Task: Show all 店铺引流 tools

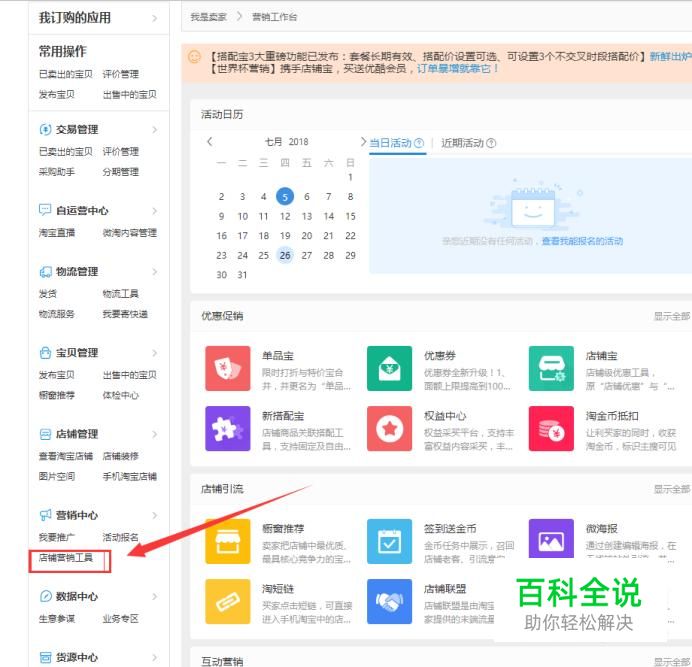Action: [x=672, y=489]
